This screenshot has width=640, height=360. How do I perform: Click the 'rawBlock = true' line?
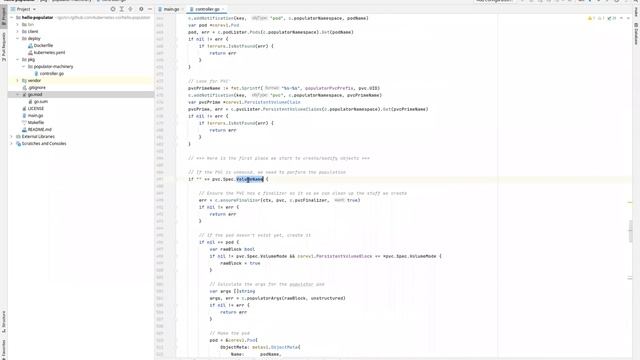click(240, 263)
